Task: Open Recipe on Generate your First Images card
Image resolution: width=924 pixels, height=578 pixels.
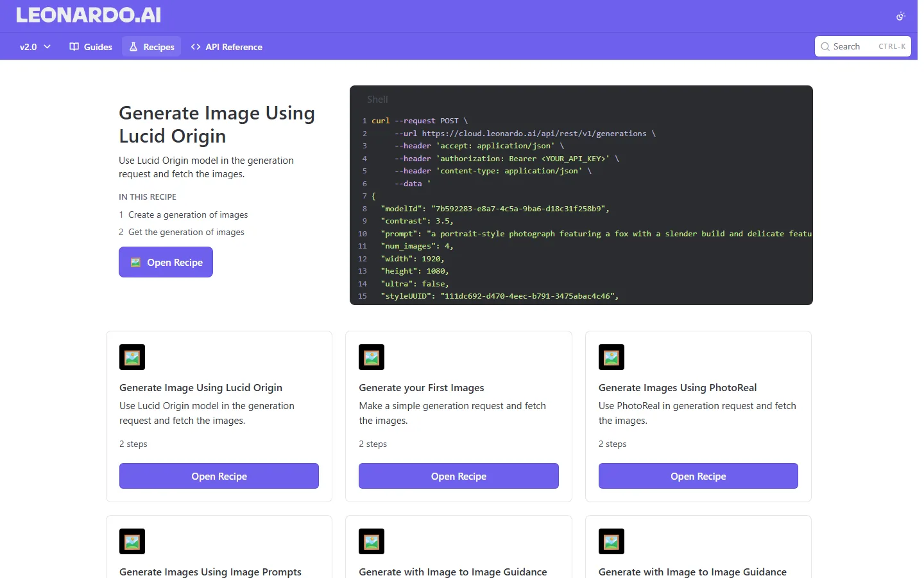Action: click(459, 476)
